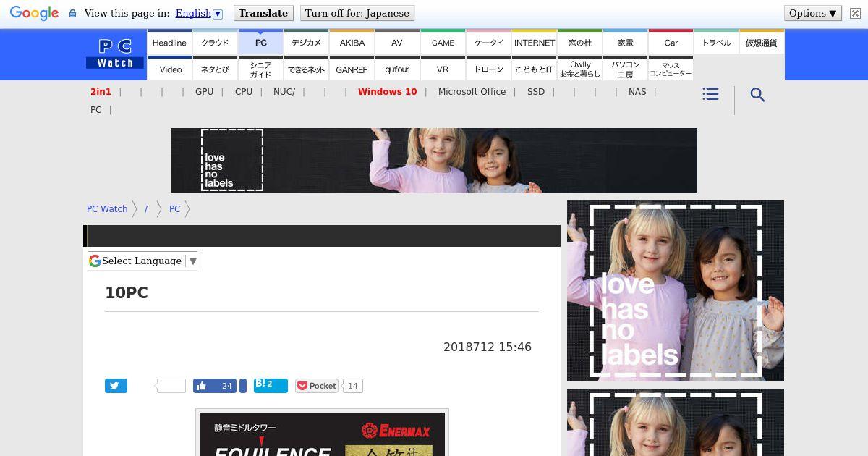Open the translate language dropdown 'English'
868x456 pixels.
(199, 13)
